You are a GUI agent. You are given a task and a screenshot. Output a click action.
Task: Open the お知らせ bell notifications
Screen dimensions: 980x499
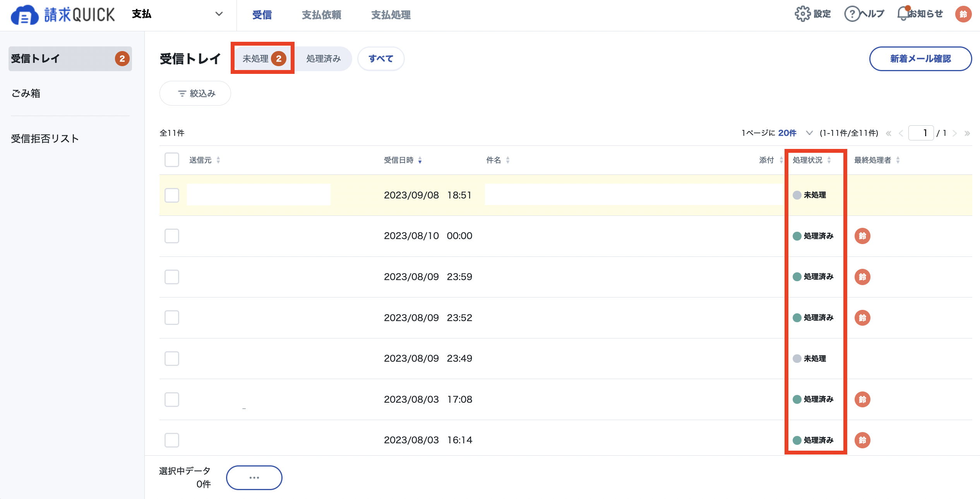[x=903, y=14]
